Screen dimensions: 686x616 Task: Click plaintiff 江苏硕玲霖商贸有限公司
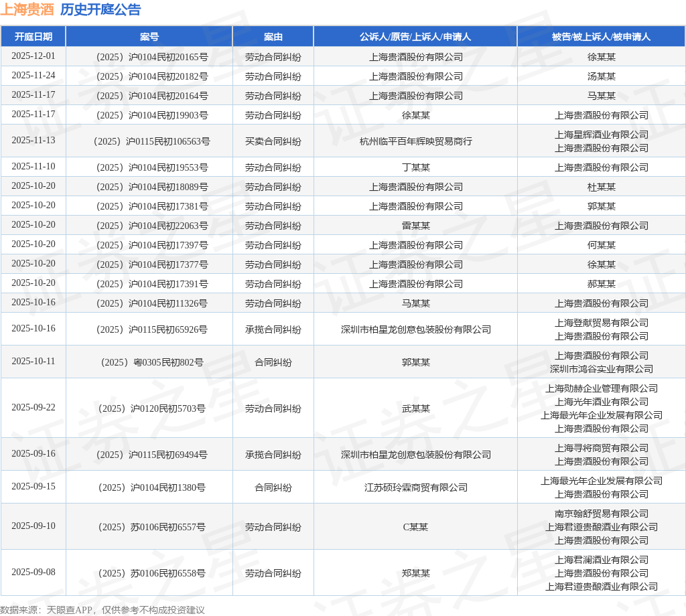(415, 487)
